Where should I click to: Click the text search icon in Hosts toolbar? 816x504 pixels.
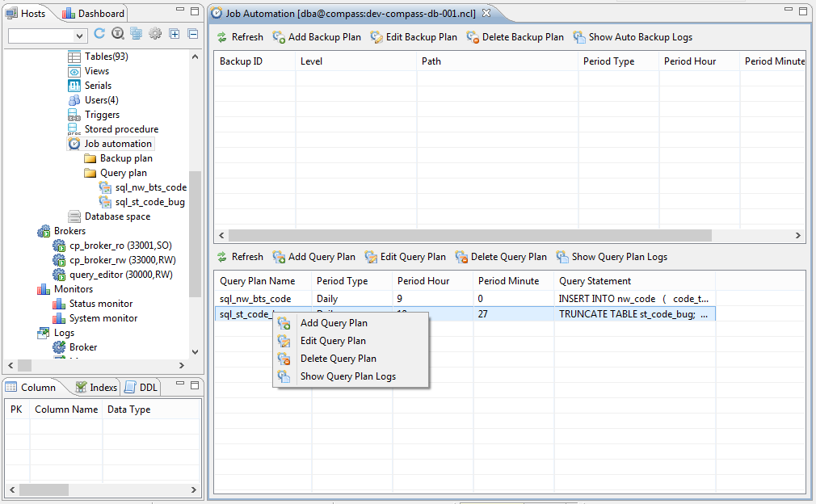[x=118, y=34]
